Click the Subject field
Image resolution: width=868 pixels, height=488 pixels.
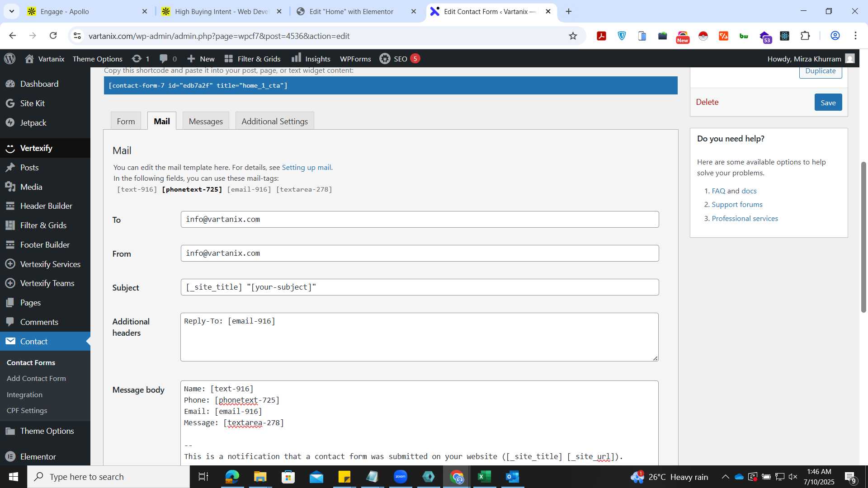420,287
